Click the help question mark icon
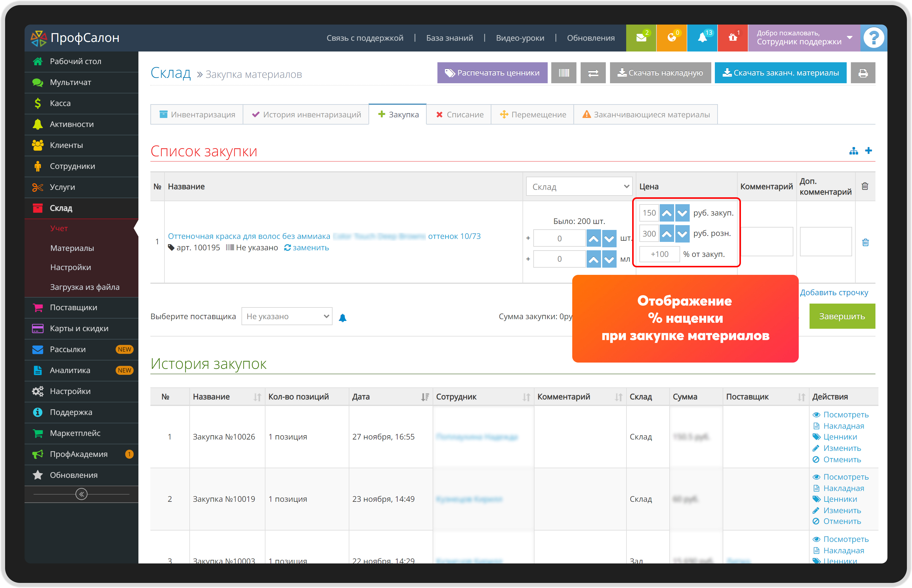Screen dimensions: 912x588 [873, 38]
